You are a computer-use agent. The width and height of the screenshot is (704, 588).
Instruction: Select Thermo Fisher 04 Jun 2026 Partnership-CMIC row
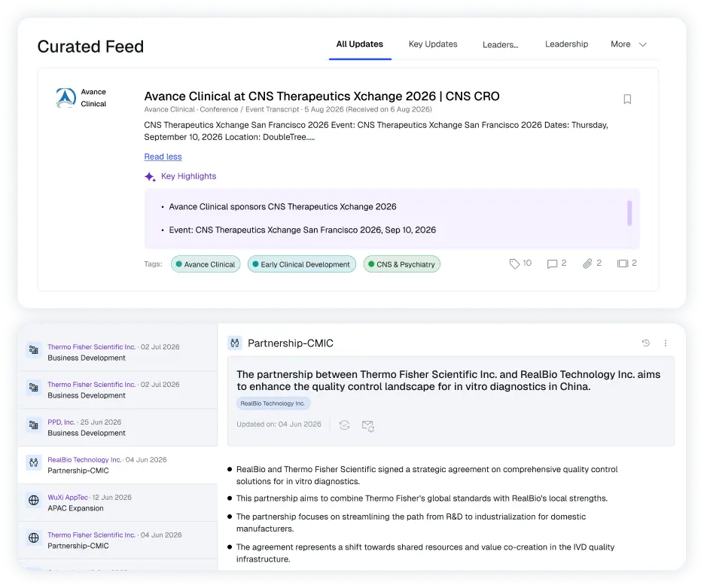click(117, 541)
